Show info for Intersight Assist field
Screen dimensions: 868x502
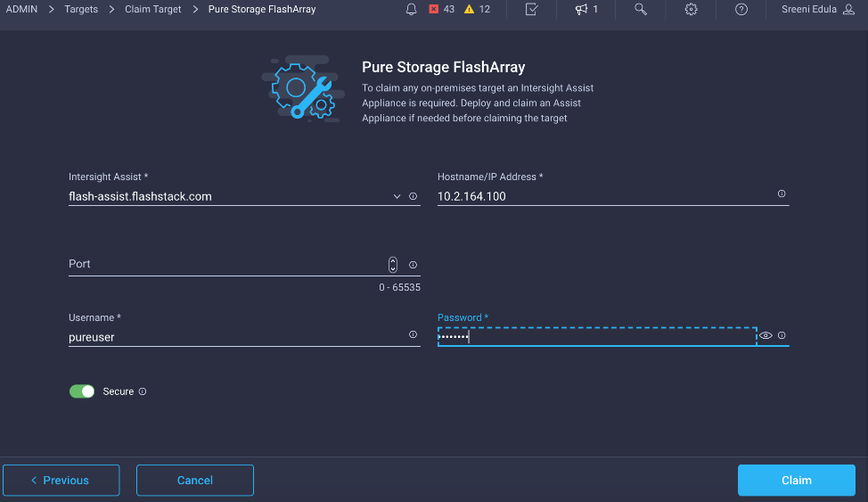click(413, 196)
